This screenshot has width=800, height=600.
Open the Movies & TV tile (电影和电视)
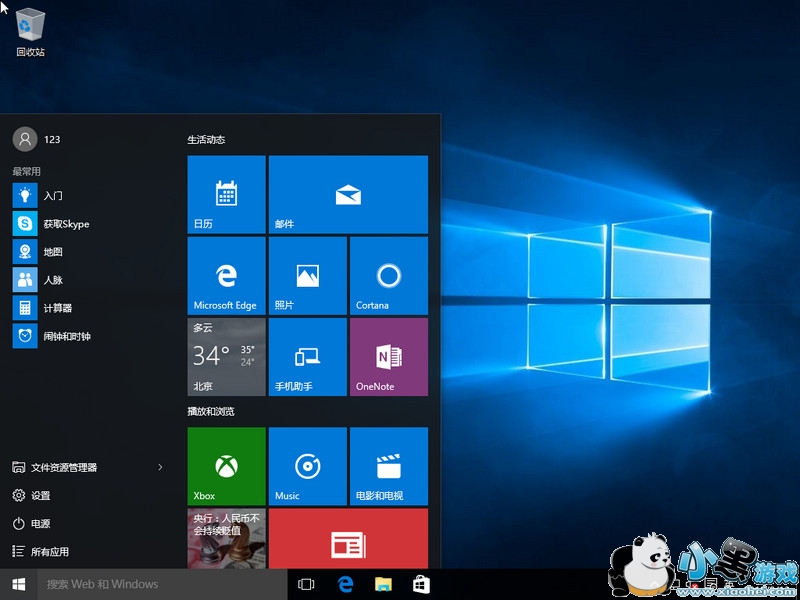click(388, 466)
